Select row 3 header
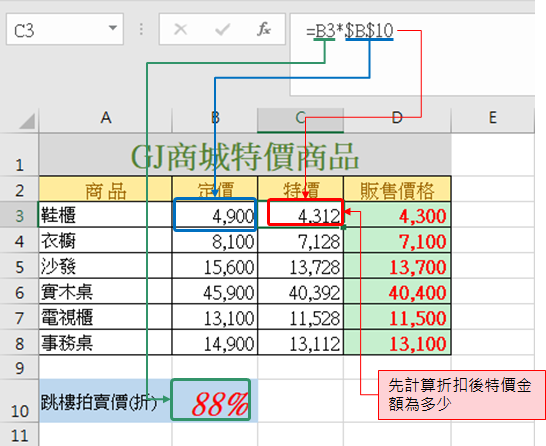This screenshot has height=446, width=546. pyautogui.click(x=19, y=215)
